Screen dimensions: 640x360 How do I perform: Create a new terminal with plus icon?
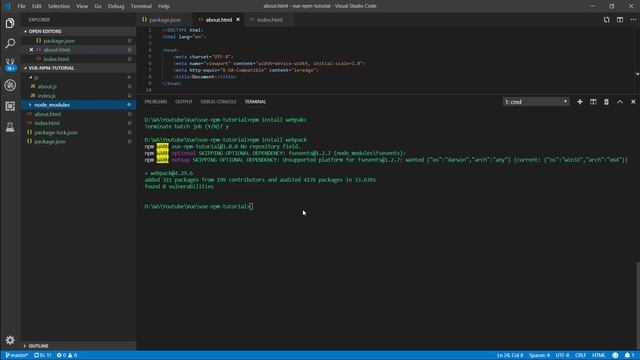pos(580,102)
